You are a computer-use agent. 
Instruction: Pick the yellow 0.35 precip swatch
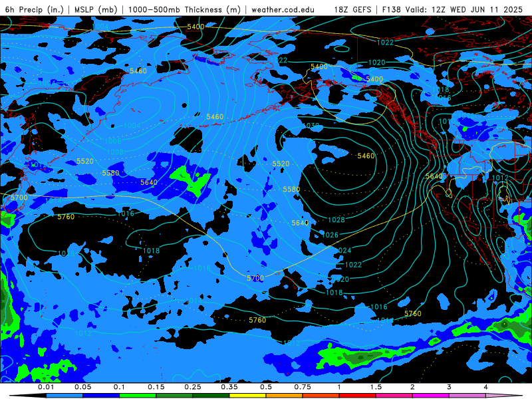point(247,396)
